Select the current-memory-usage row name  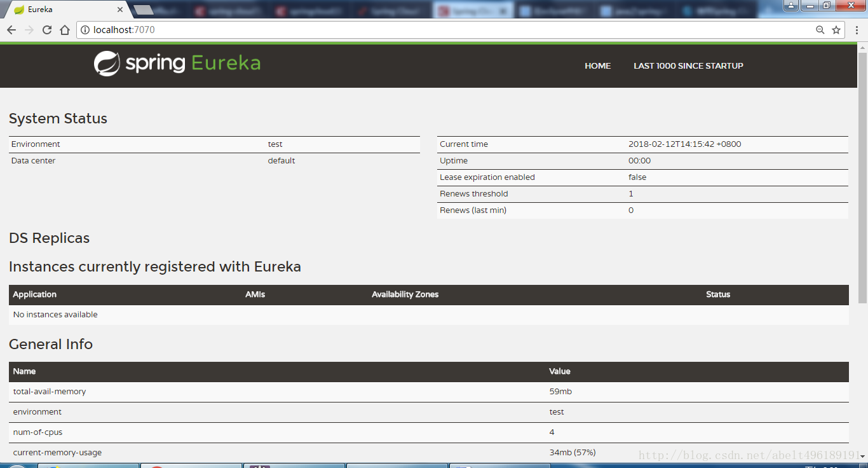(57, 453)
